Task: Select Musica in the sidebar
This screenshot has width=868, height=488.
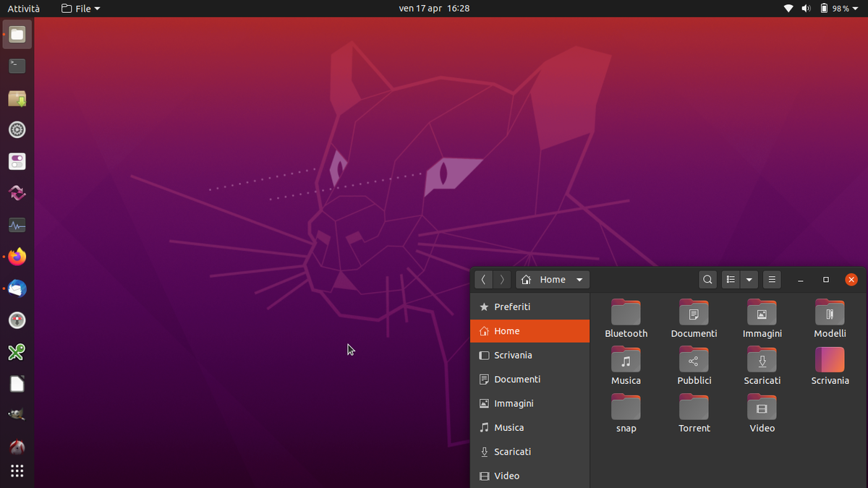Action: click(530, 428)
